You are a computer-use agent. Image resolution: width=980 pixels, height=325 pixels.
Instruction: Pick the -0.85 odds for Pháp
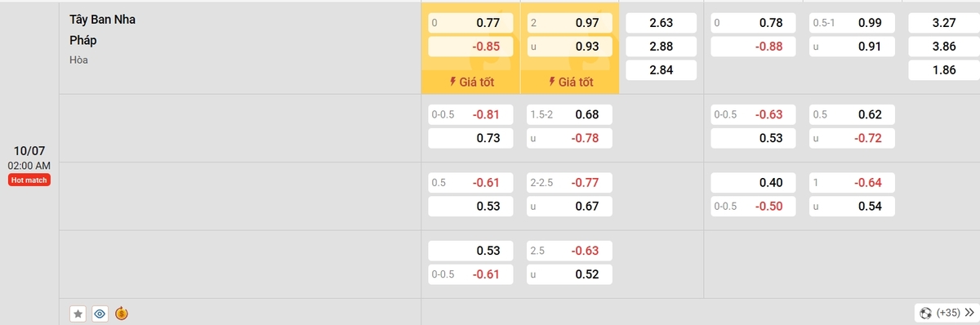[x=471, y=47]
